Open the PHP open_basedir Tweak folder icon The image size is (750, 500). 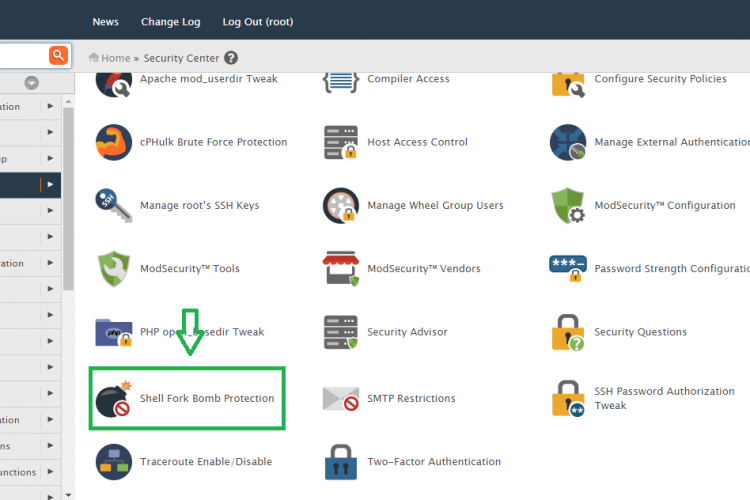(114, 332)
